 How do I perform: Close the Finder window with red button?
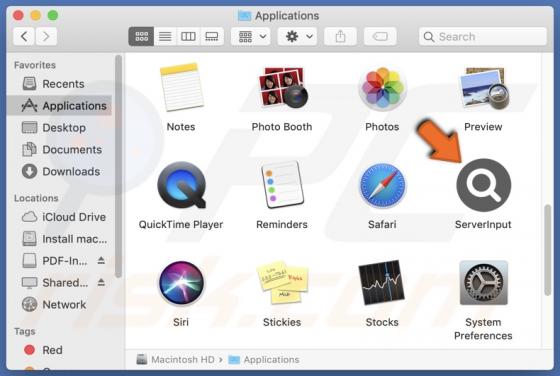[x=18, y=15]
